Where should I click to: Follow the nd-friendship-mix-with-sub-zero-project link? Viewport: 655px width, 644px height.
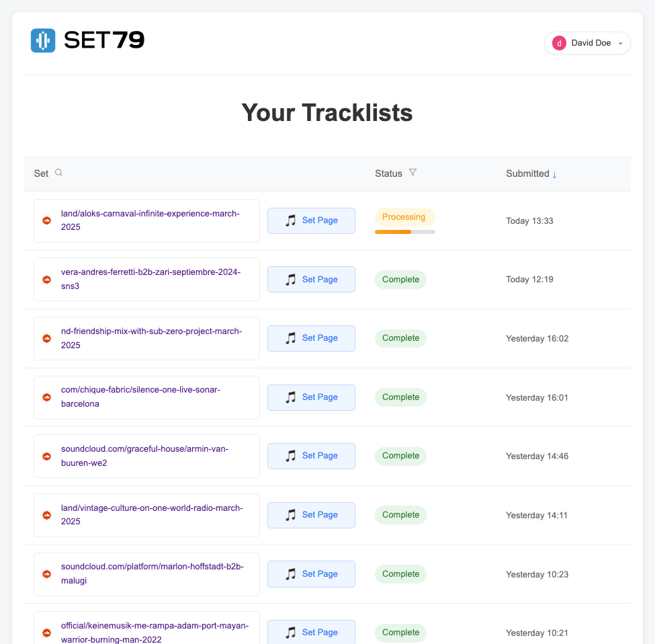point(151,338)
